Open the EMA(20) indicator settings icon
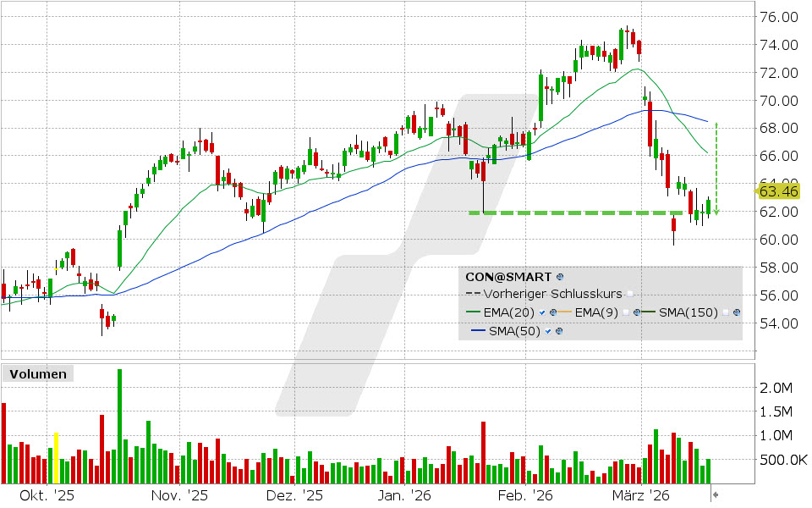The image size is (812, 508). tap(552, 312)
